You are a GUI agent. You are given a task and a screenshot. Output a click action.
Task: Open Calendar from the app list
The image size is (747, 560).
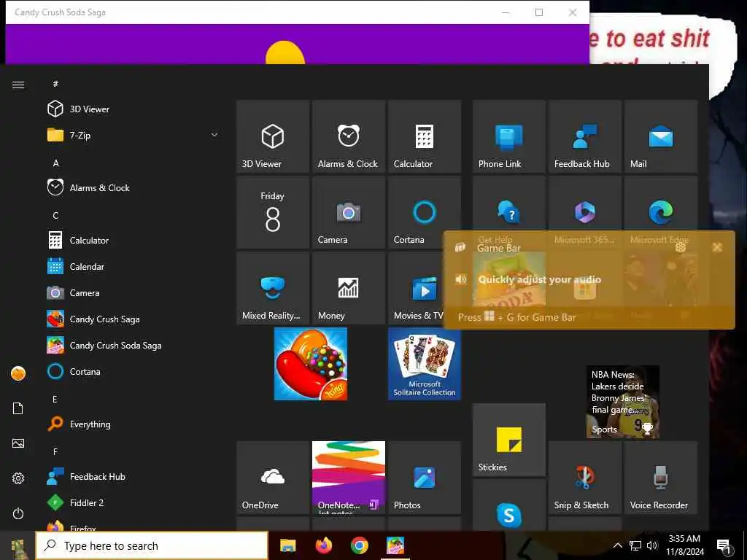coord(133,266)
